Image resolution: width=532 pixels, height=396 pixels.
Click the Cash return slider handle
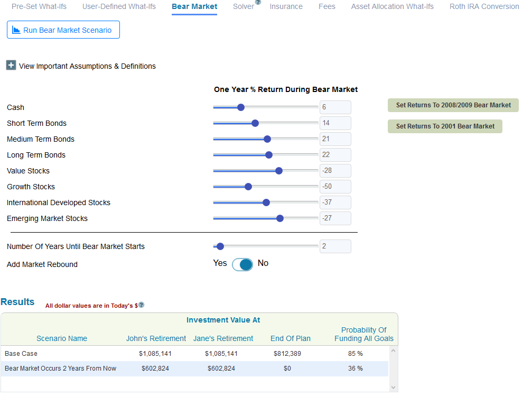coord(241,107)
